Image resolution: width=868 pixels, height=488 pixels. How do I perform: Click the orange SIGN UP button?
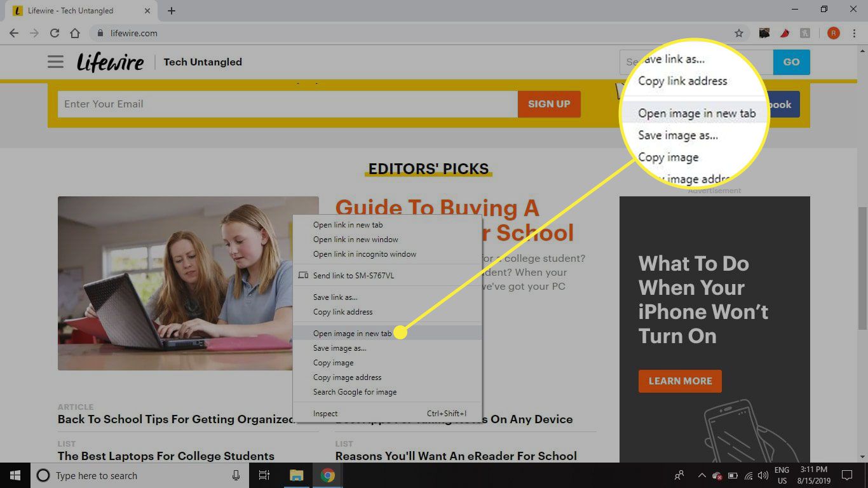tap(549, 104)
